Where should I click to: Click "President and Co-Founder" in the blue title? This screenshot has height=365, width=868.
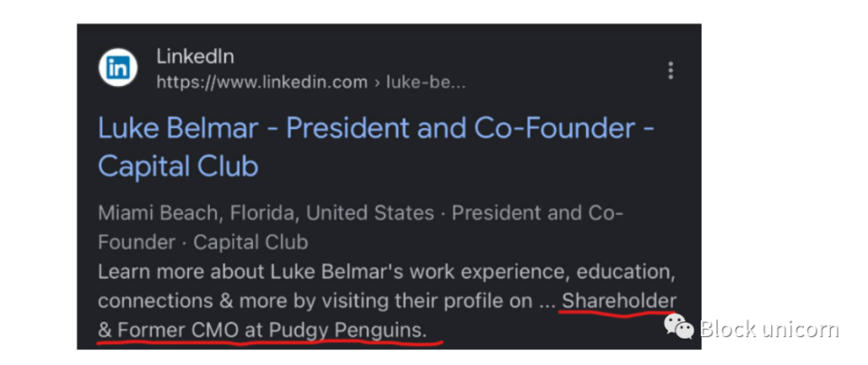[x=458, y=128]
